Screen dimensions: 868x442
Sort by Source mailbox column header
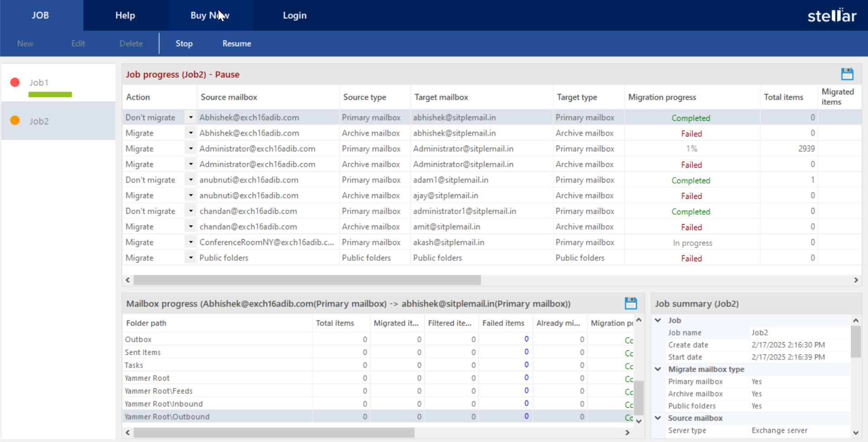pos(268,97)
